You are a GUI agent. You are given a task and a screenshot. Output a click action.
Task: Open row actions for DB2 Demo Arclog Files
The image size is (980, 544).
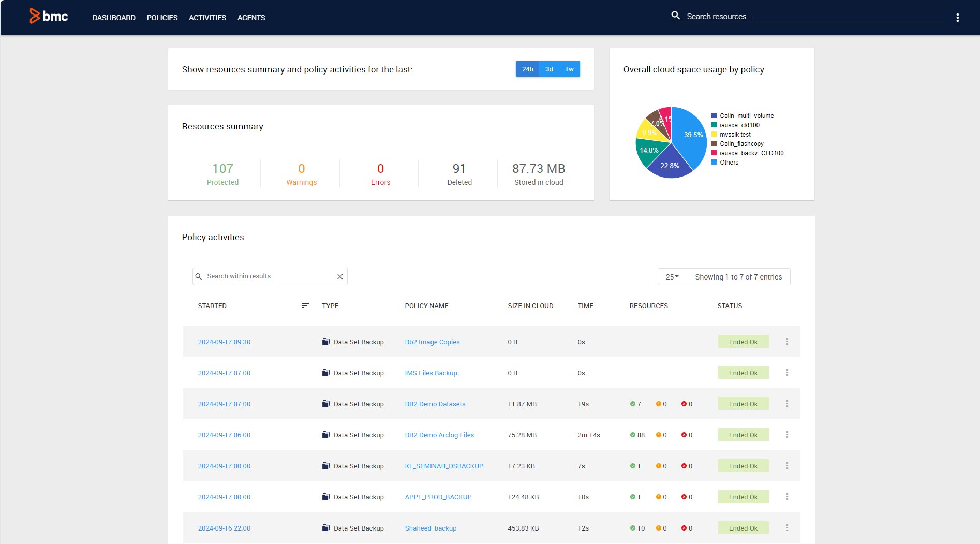(787, 435)
